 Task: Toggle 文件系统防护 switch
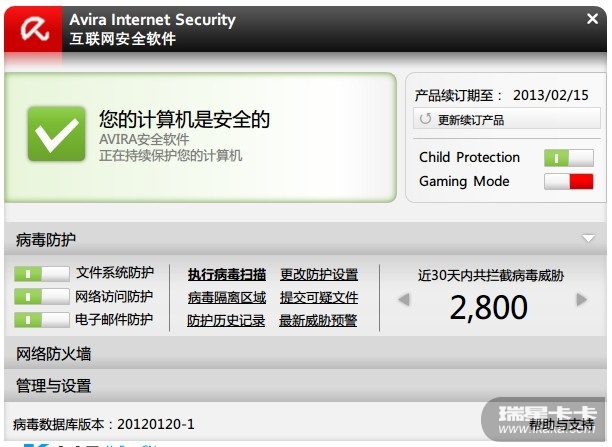(x=41, y=273)
